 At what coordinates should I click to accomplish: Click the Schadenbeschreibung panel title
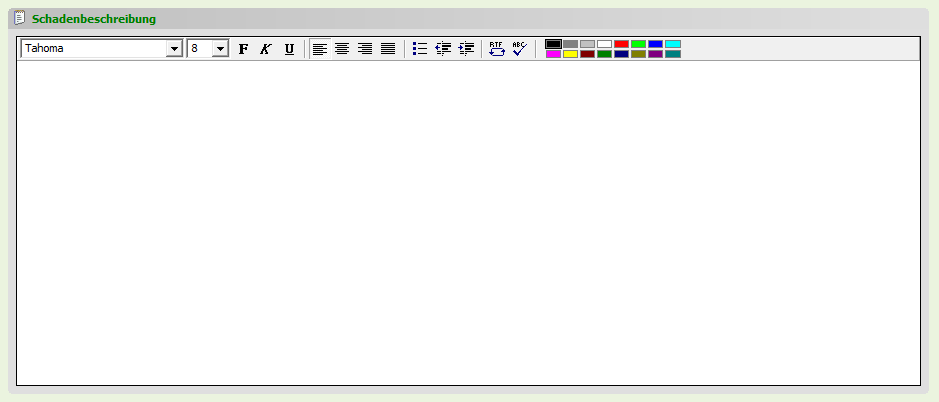[x=94, y=19]
